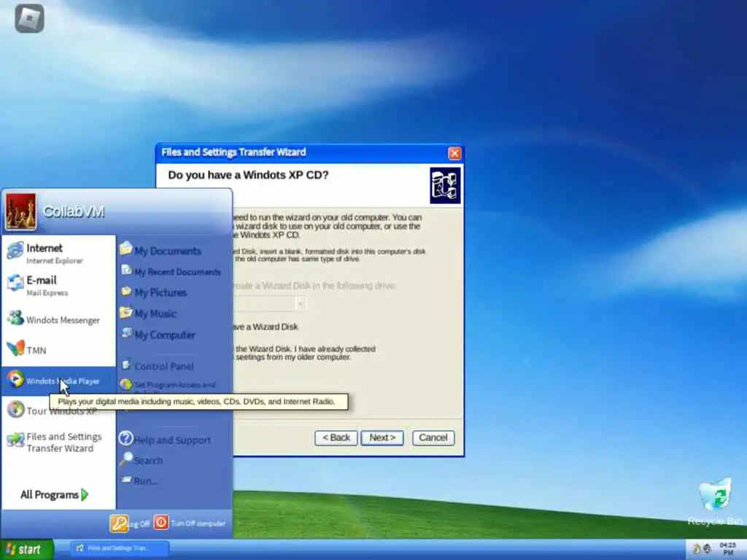Open the My Music folder

pos(148,313)
